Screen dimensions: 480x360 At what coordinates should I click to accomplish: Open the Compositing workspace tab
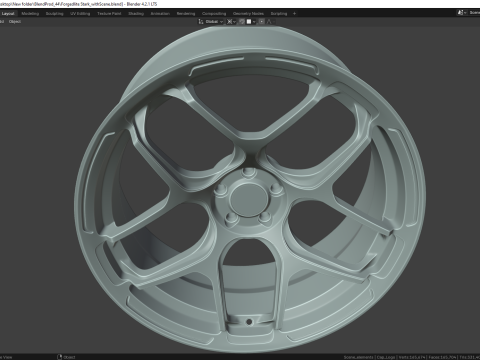click(214, 14)
